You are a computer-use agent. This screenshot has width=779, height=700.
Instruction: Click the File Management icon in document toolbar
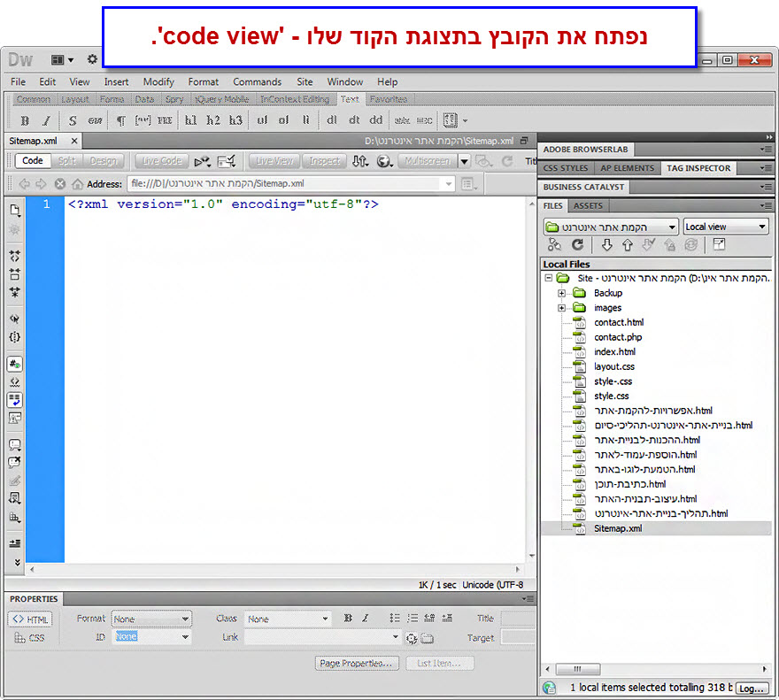point(360,161)
